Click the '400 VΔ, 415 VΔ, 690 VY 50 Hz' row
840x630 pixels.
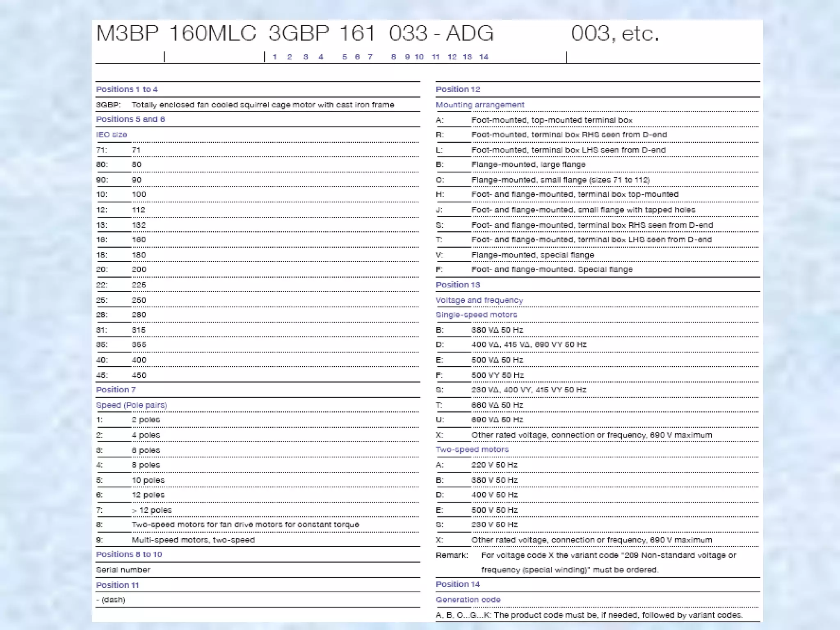pos(529,345)
